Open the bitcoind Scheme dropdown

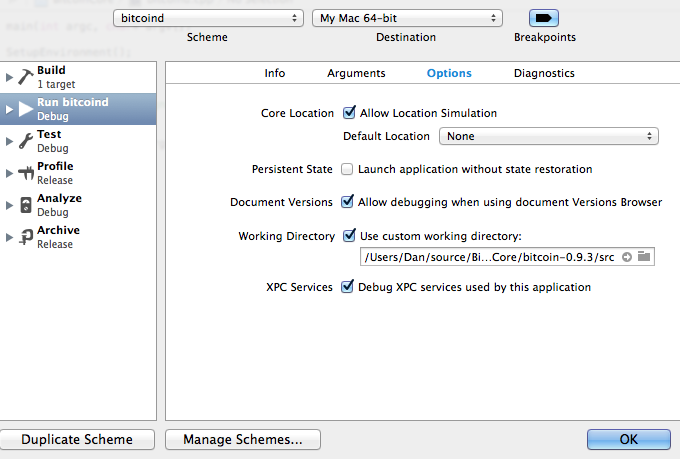(207, 18)
